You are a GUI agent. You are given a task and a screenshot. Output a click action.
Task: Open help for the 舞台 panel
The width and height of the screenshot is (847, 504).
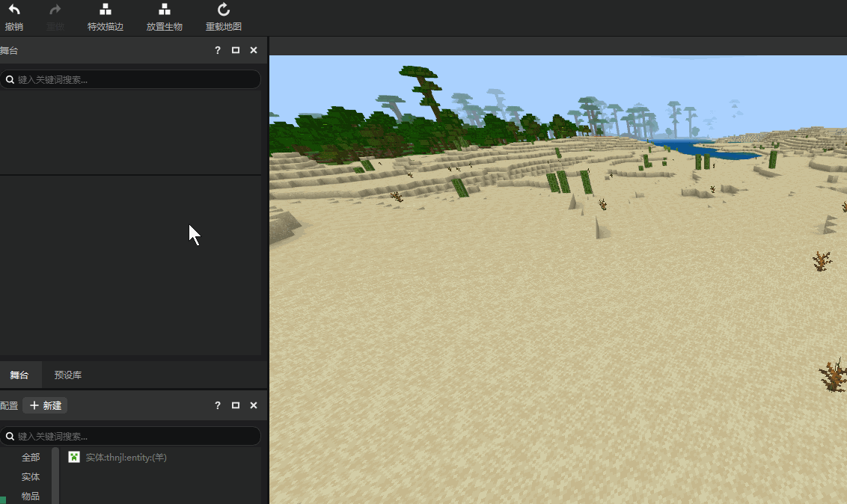pyautogui.click(x=218, y=50)
